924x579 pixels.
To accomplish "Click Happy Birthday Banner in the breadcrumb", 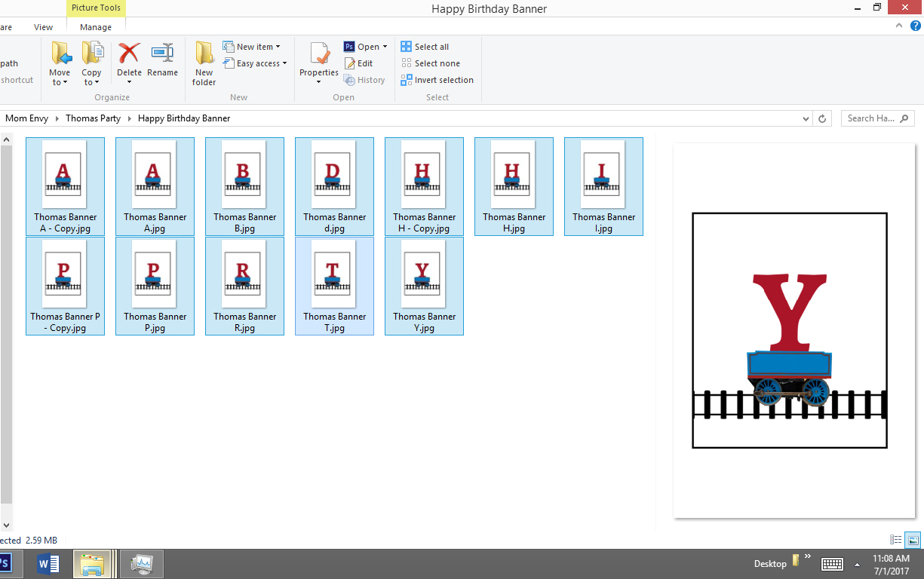I will [x=184, y=118].
